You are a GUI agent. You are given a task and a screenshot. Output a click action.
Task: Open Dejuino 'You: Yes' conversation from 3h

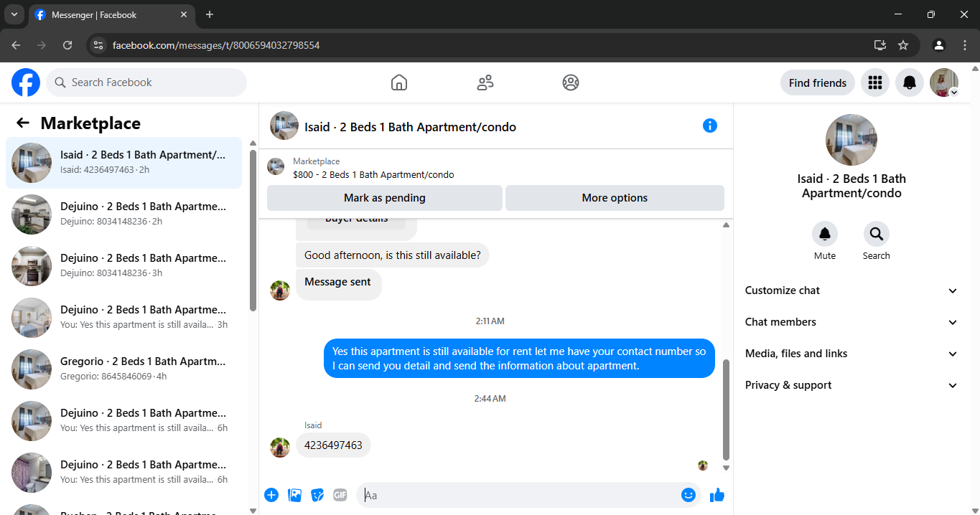click(x=123, y=318)
